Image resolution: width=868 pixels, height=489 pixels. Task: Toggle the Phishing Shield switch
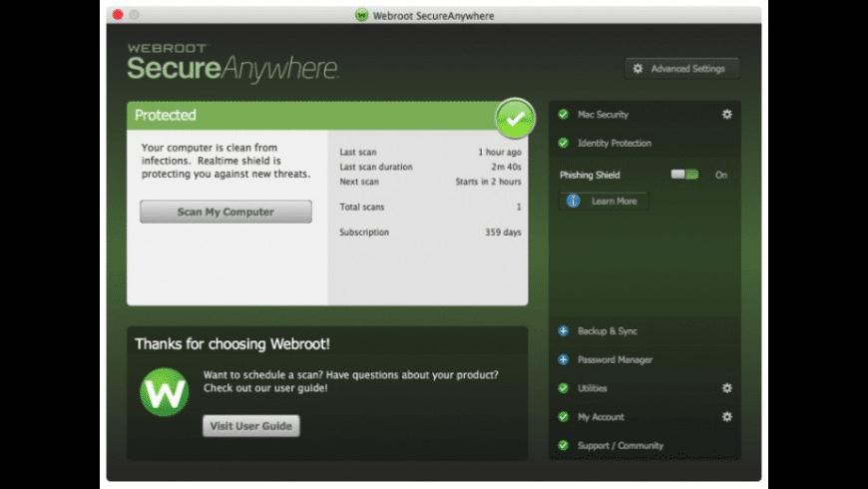(x=684, y=175)
